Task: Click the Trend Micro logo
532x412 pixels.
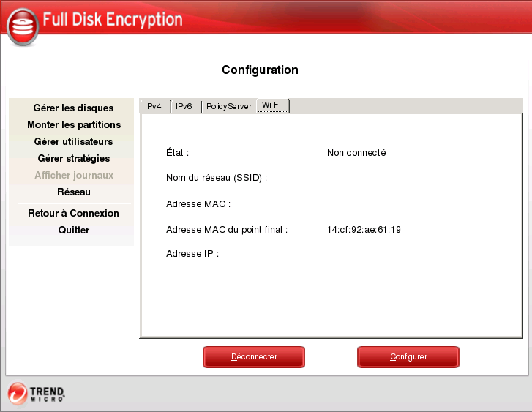Action: point(37,394)
